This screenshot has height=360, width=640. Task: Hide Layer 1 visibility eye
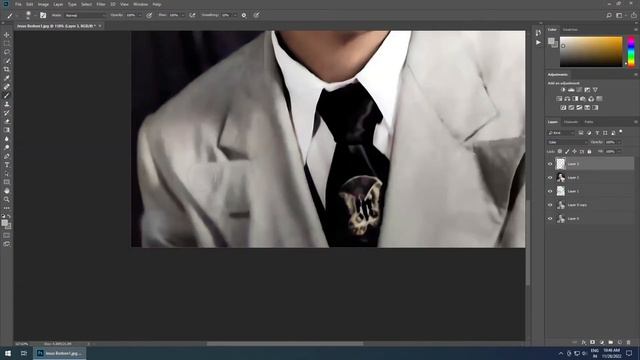(550, 191)
